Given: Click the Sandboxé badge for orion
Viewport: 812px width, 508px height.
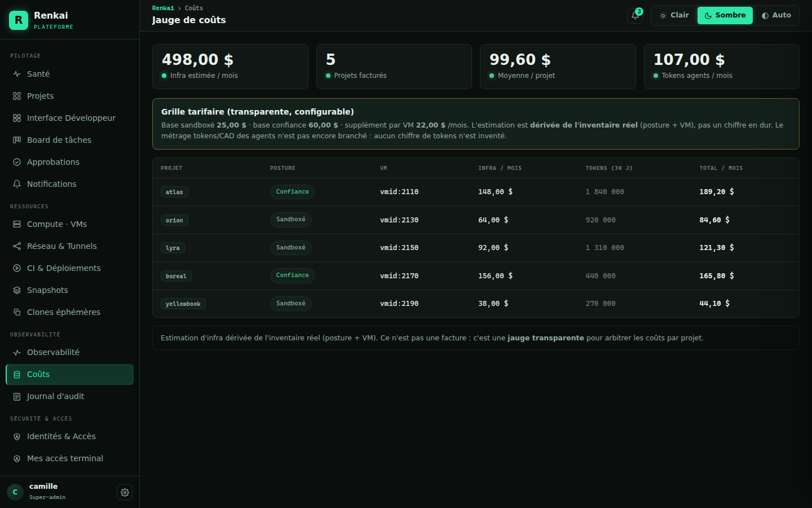Looking at the screenshot, I should 290,220.
